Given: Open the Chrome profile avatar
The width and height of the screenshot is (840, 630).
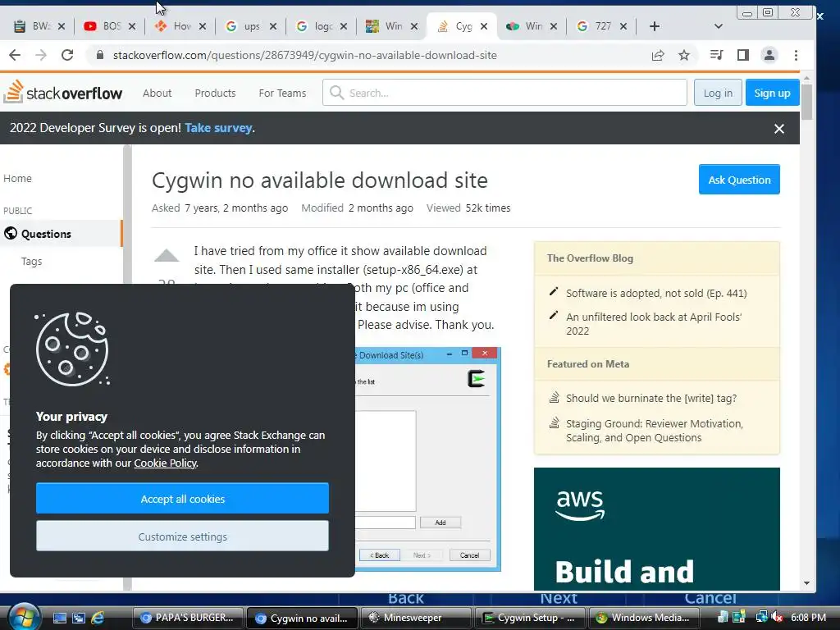Looking at the screenshot, I should tap(769, 55).
